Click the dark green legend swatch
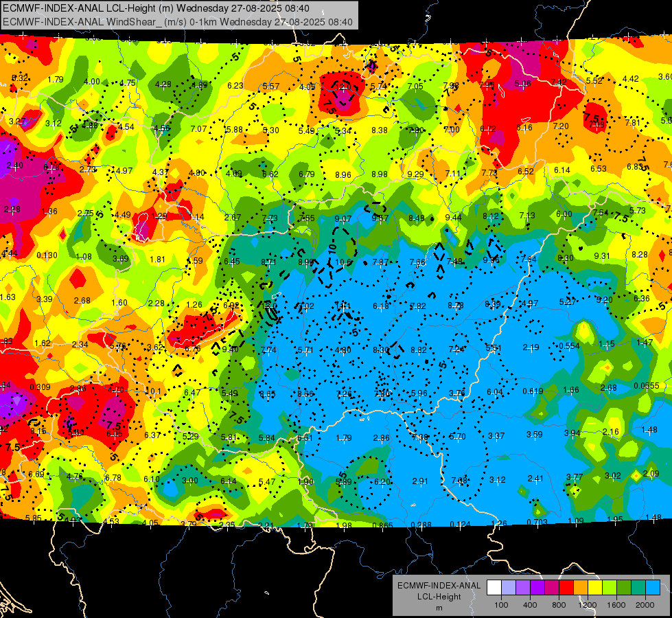This screenshot has width=672, height=618. pos(624,588)
